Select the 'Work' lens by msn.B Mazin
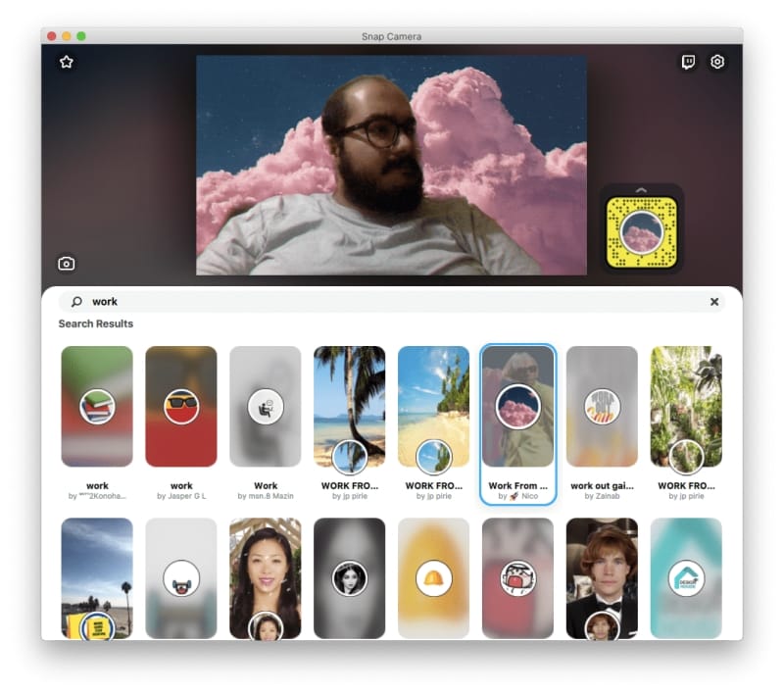This screenshot has height=695, width=784. pyautogui.click(x=265, y=423)
